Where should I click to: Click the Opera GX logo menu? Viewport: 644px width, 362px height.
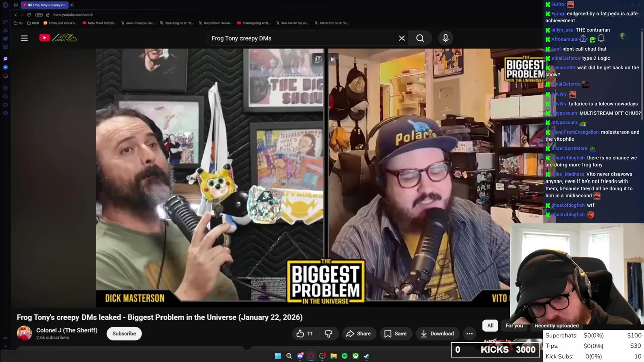point(5,5)
